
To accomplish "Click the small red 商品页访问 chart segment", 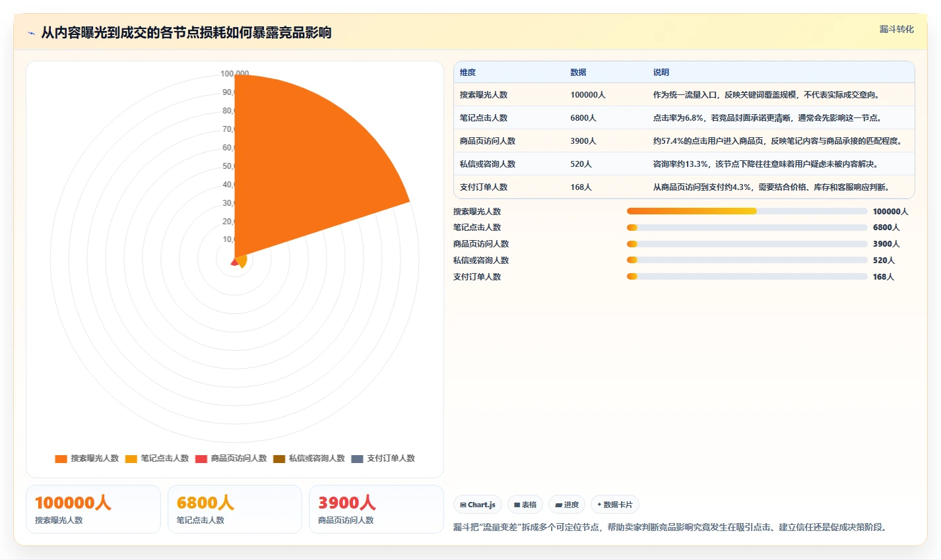I will point(234,263).
